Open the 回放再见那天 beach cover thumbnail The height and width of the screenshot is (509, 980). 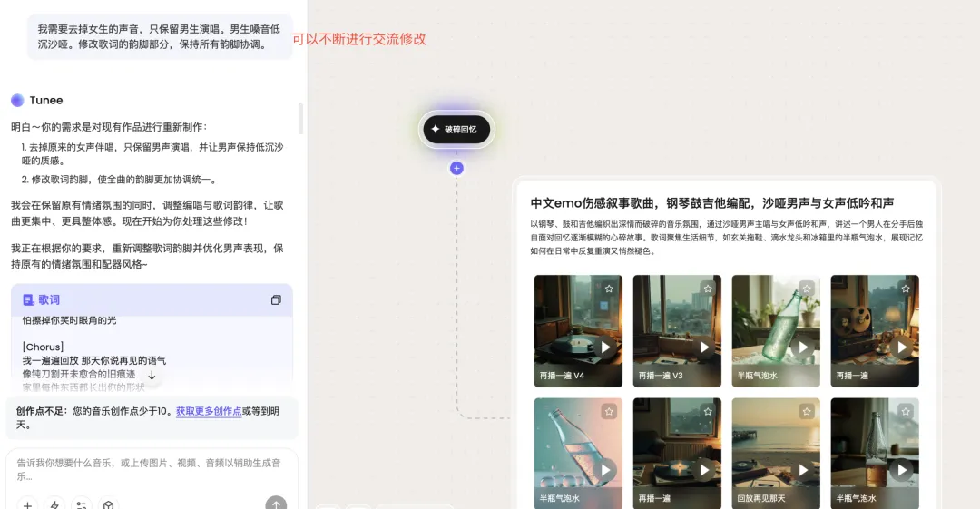776,454
